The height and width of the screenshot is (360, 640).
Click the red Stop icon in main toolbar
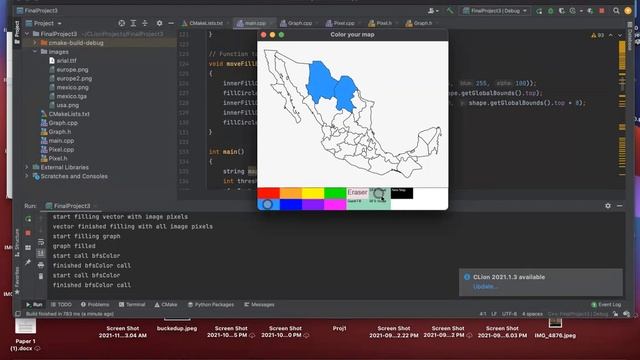pyautogui.click(x=602, y=11)
